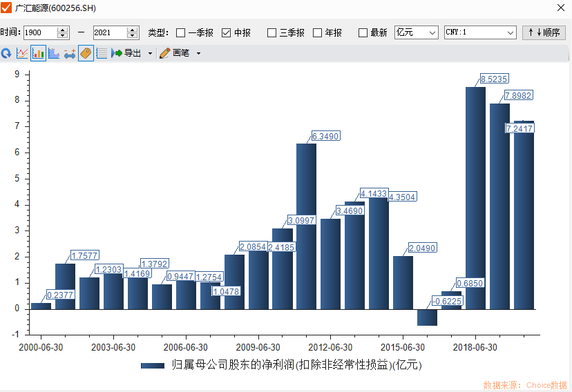The width and height of the screenshot is (572, 392).
Task: Click the 0.6850 data label
Action: click(470, 283)
